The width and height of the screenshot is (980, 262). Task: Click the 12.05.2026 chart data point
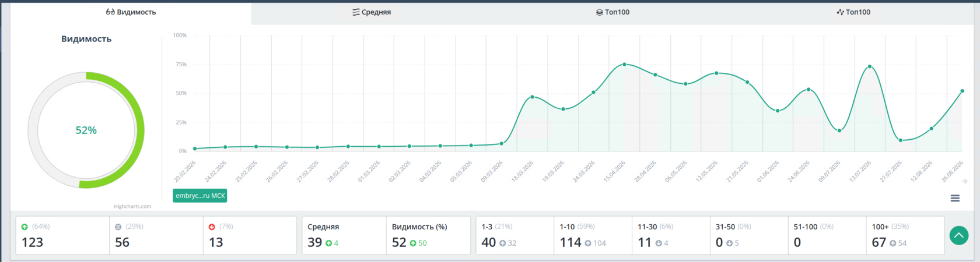[717, 73]
